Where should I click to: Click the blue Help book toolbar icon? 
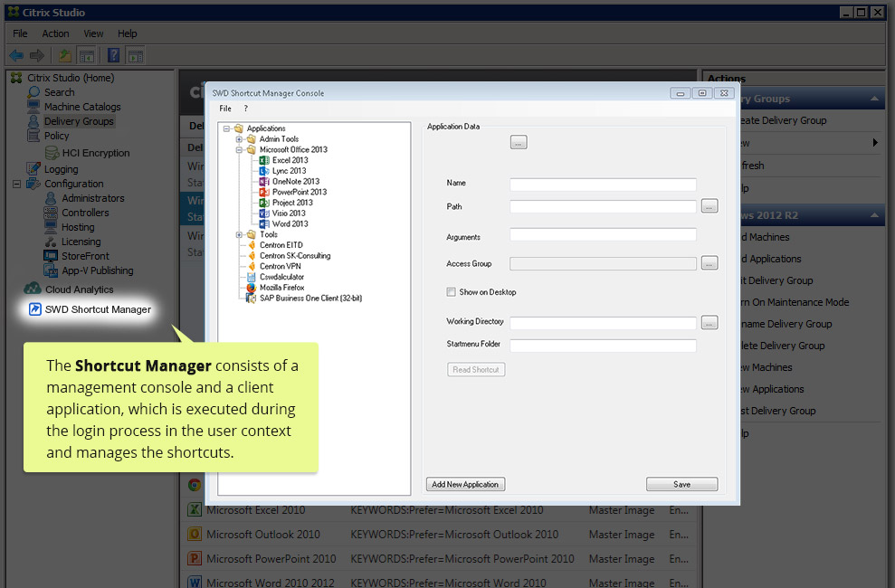(114, 55)
